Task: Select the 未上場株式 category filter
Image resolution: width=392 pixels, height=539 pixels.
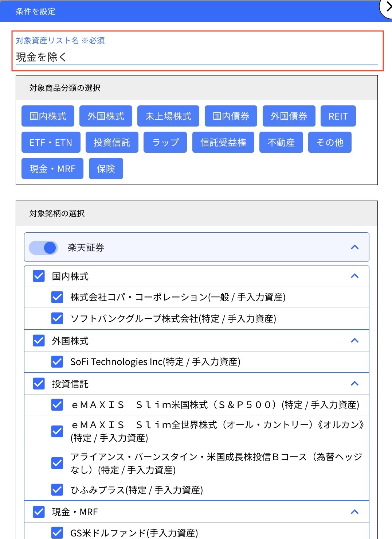Action: click(x=168, y=116)
